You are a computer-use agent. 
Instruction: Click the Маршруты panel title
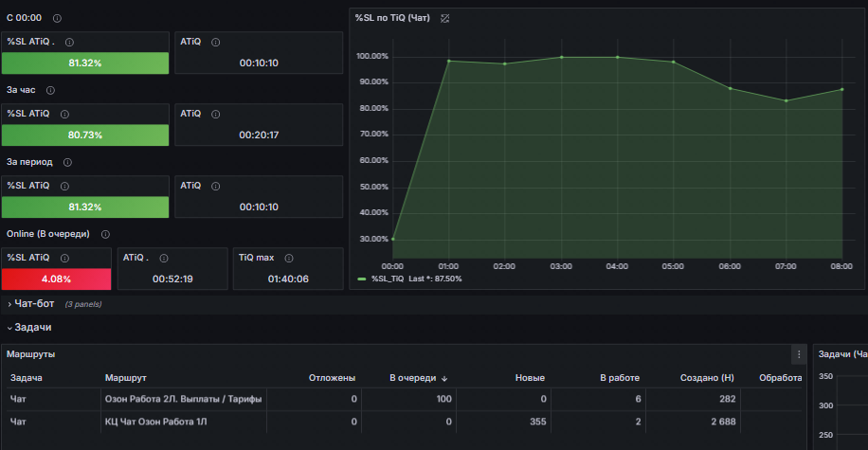(x=30, y=354)
